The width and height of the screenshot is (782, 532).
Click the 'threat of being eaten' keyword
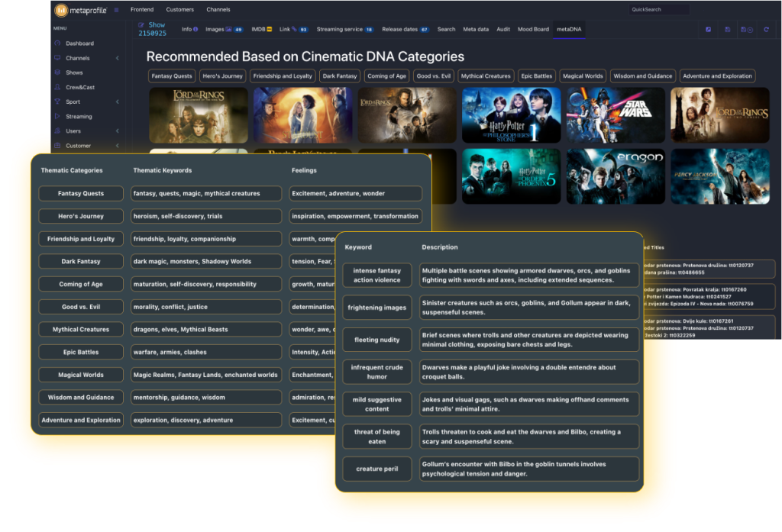point(377,437)
